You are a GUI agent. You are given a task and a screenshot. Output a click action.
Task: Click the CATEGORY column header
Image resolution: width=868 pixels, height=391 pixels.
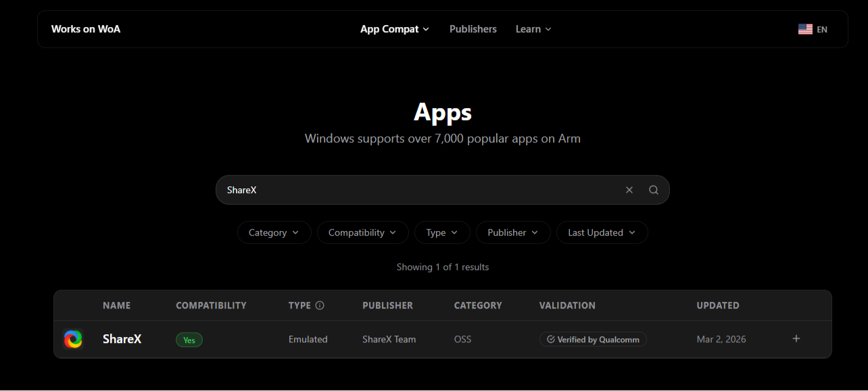point(478,305)
